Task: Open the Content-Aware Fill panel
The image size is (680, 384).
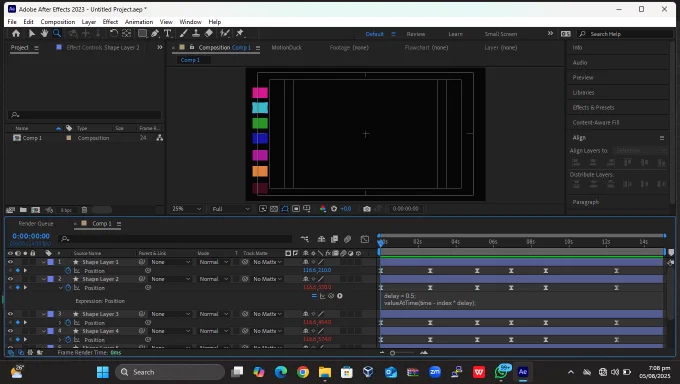Action: [x=596, y=122]
